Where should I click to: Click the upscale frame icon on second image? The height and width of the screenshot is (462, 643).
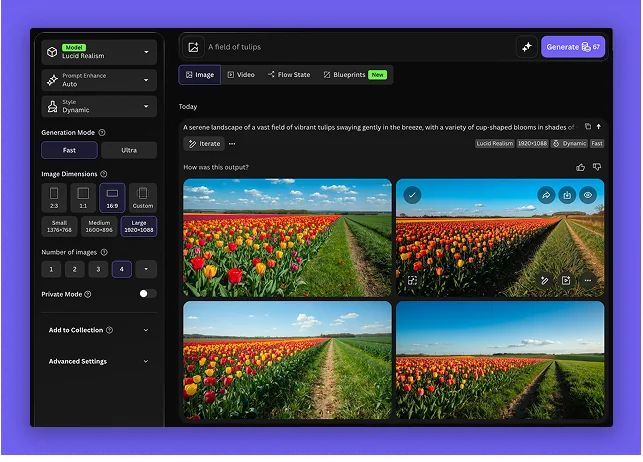(x=412, y=280)
